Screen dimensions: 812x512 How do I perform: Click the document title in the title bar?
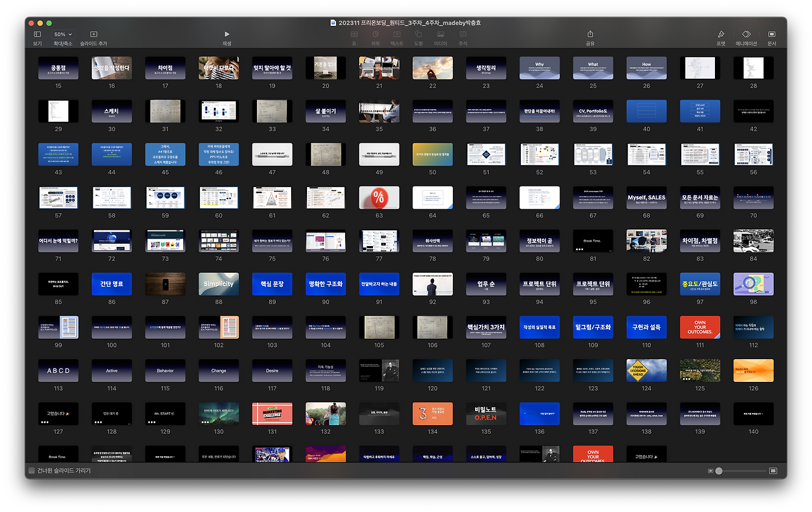(x=410, y=22)
